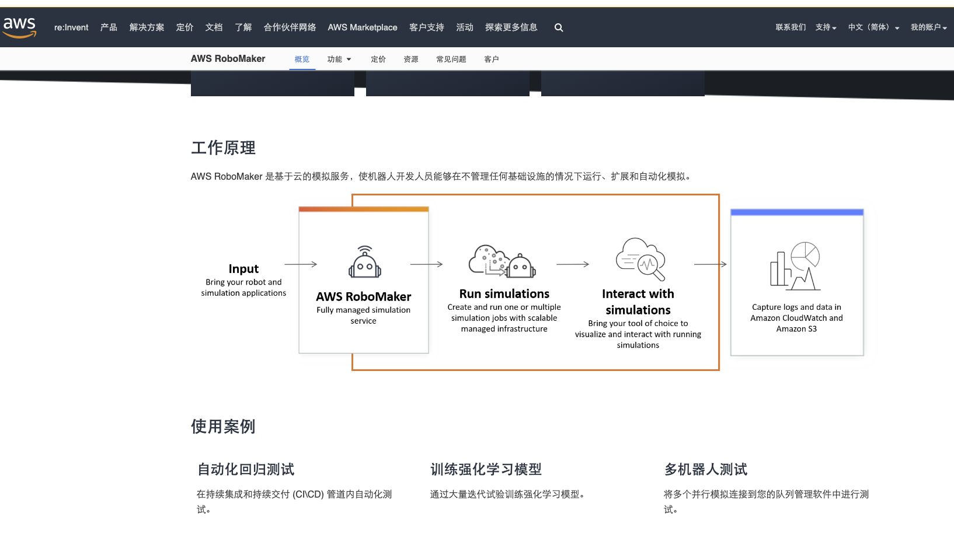Image resolution: width=954 pixels, height=560 pixels.
Task: Switch to the 概览 tab
Action: 302,59
